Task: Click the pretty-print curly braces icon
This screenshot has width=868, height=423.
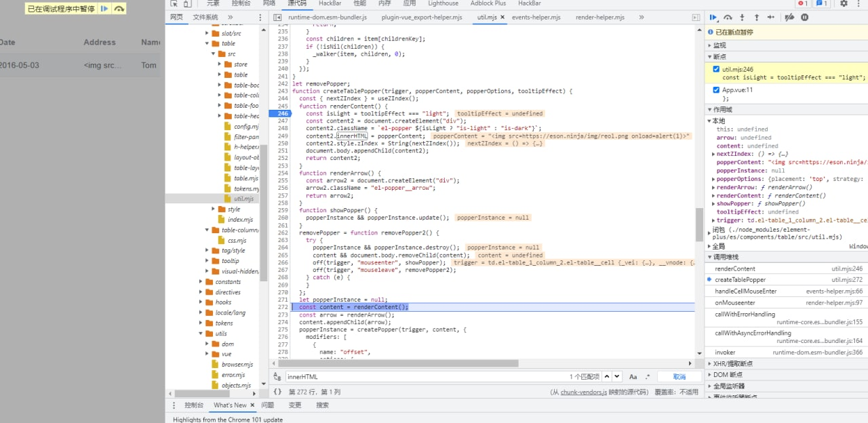Action: [277, 392]
